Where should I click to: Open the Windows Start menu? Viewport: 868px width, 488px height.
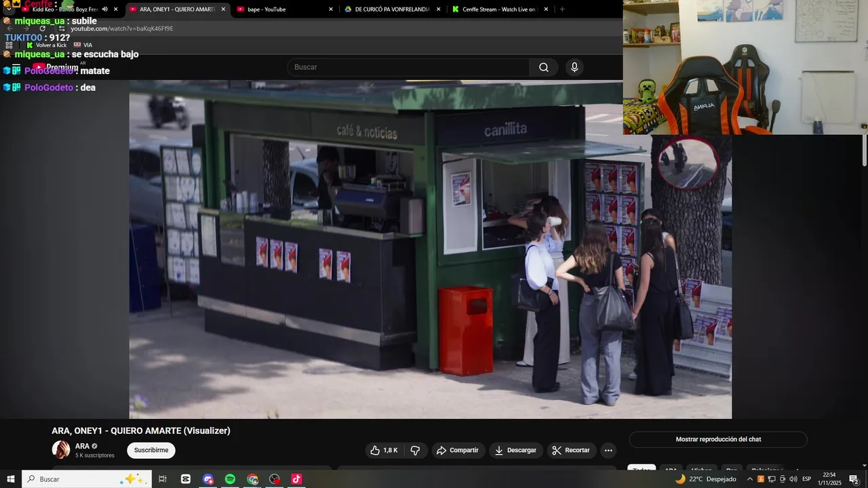(11, 479)
